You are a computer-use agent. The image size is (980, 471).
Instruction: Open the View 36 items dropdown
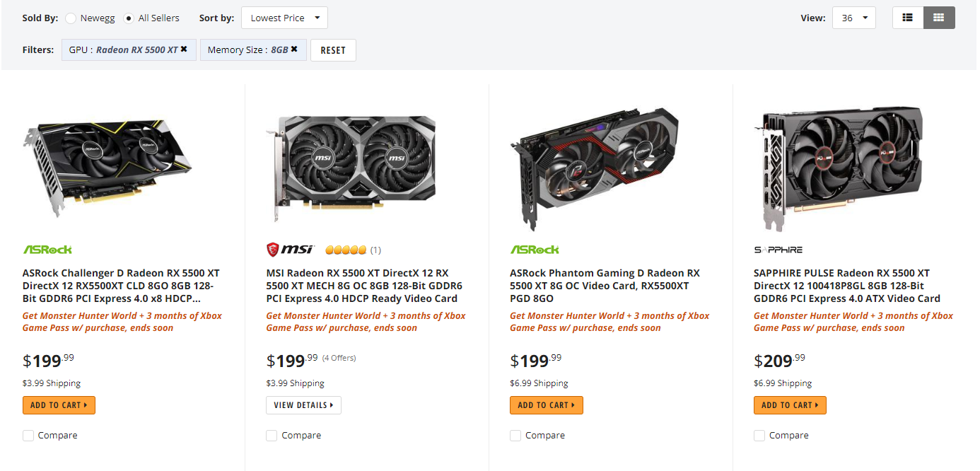pyautogui.click(x=854, y=18)
